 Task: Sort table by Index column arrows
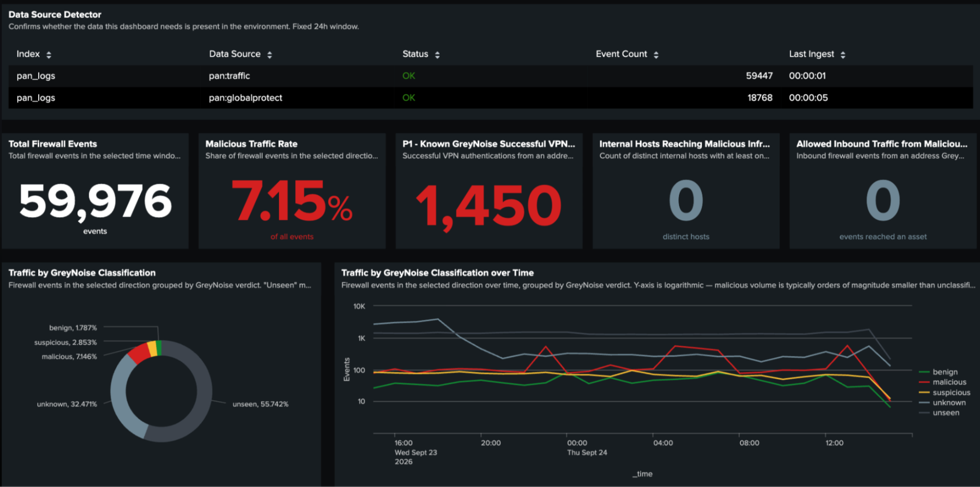[49, 55]
